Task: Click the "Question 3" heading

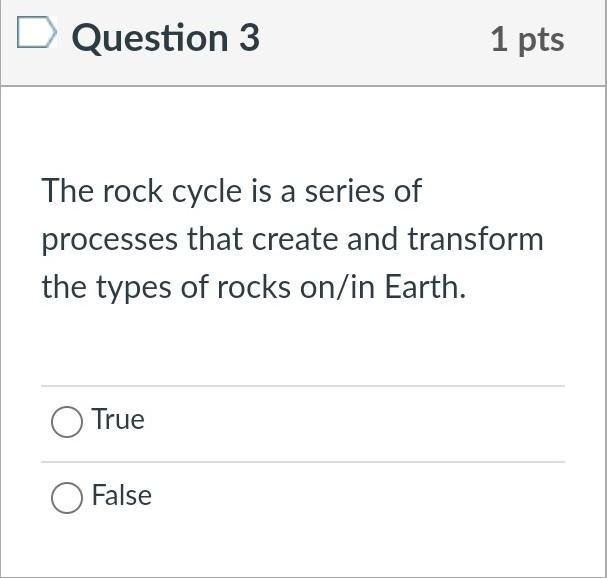Action: tap(165, 38)
